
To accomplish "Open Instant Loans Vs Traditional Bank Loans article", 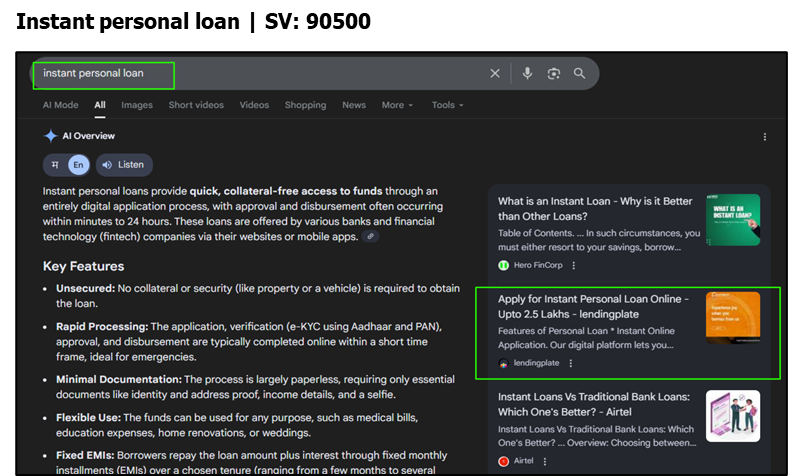I will (x=594, y=404).
